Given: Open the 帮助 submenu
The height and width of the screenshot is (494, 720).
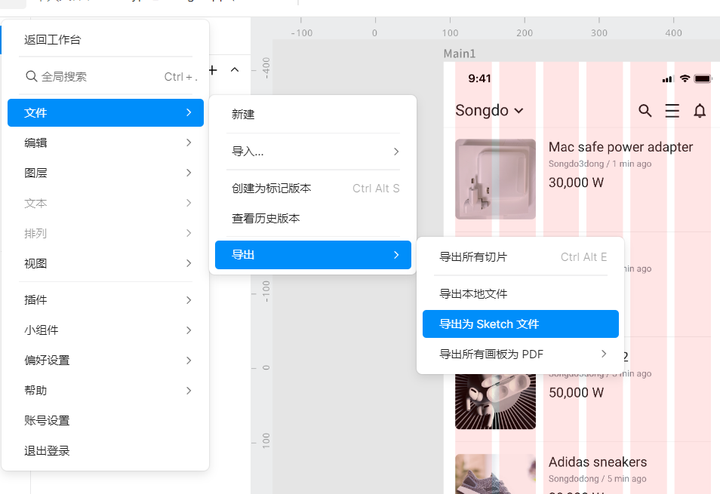Looking at the screenshot, I should (105, 391).
